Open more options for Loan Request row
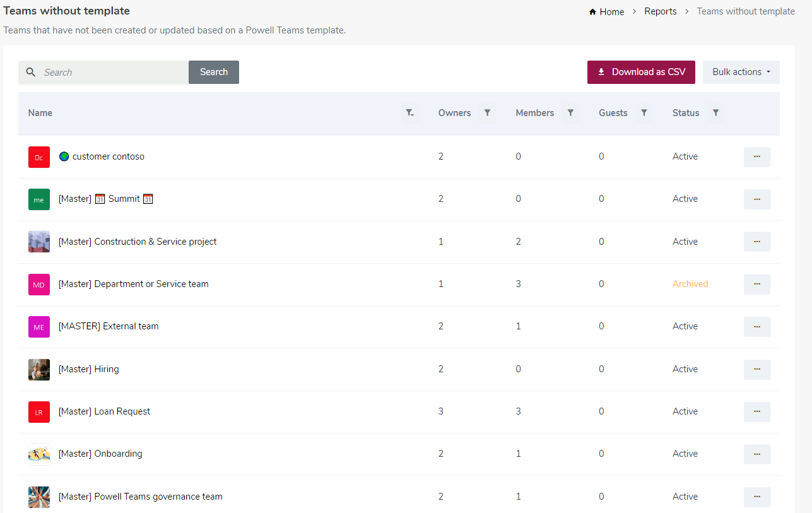Image resolution: width=812 pixels, height=513 pixels. tap(757, 411)
